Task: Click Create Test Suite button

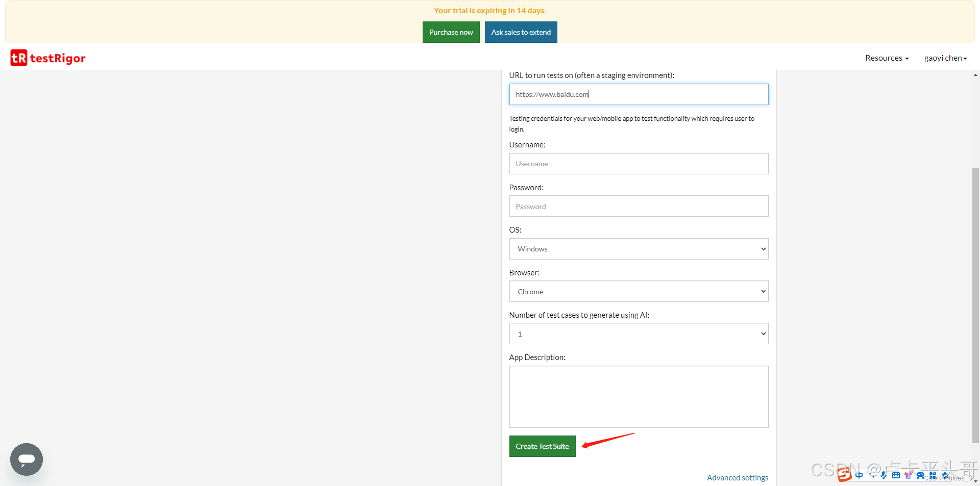Action: (x=543, y=446)
